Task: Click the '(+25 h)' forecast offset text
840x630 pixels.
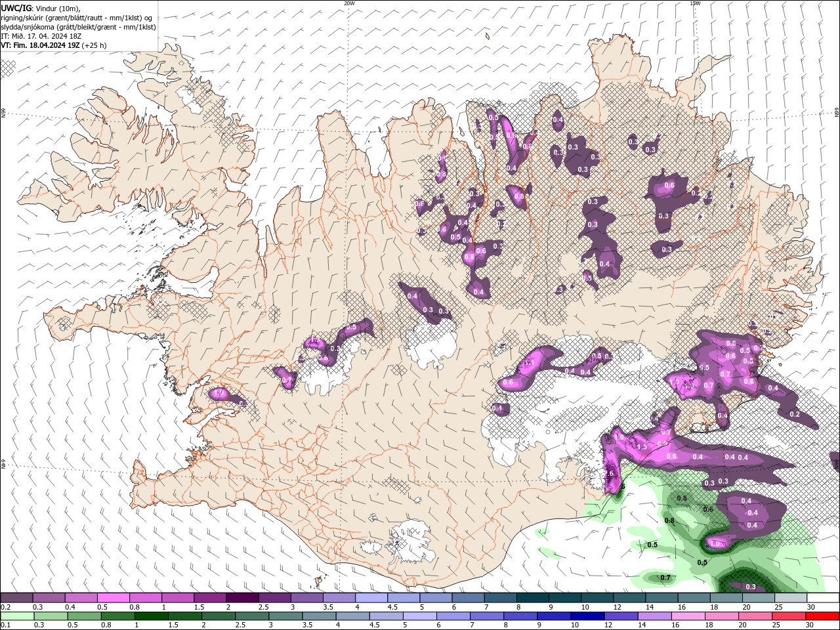Action: tap(94, 45)
